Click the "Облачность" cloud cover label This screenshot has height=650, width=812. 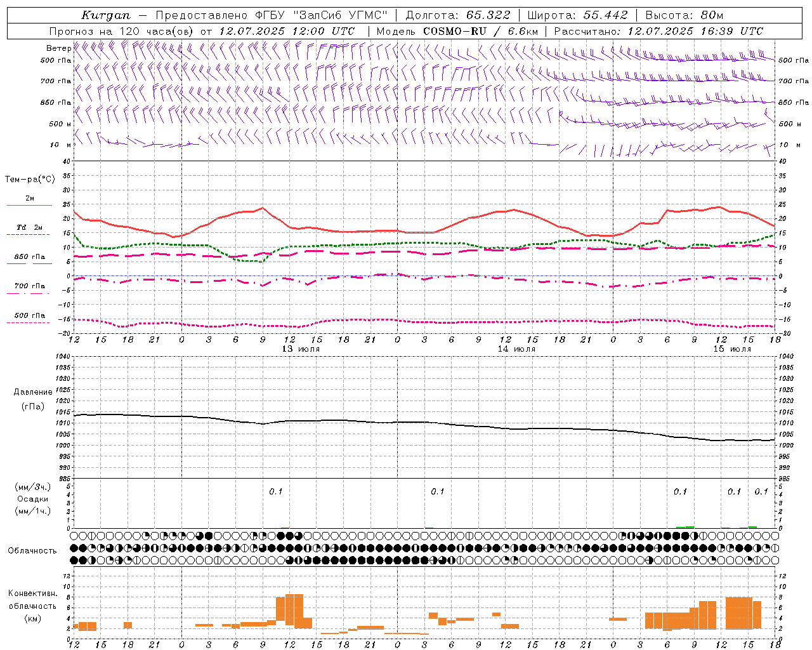pos(32,550)
